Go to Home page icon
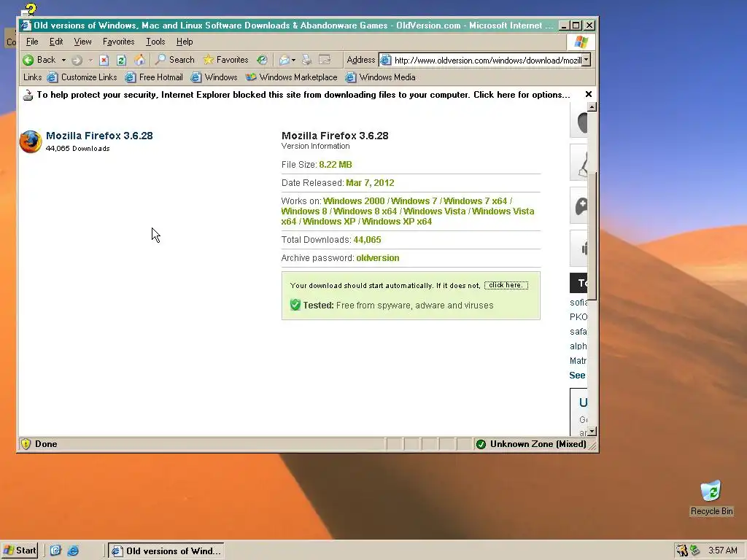 pyautogui.click(x=139, y=60)
